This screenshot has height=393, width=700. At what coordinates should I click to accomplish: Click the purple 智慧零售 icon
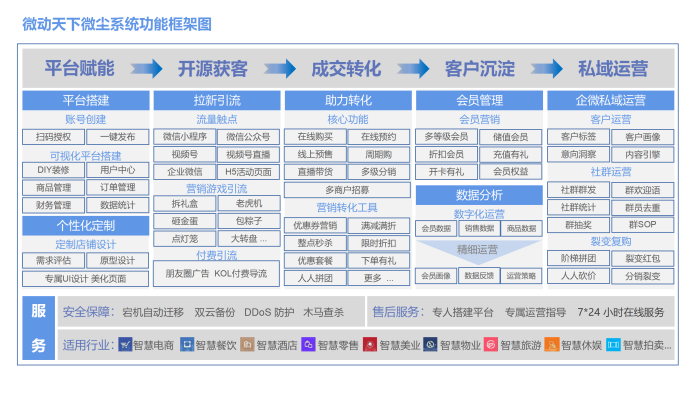(308, 345)
